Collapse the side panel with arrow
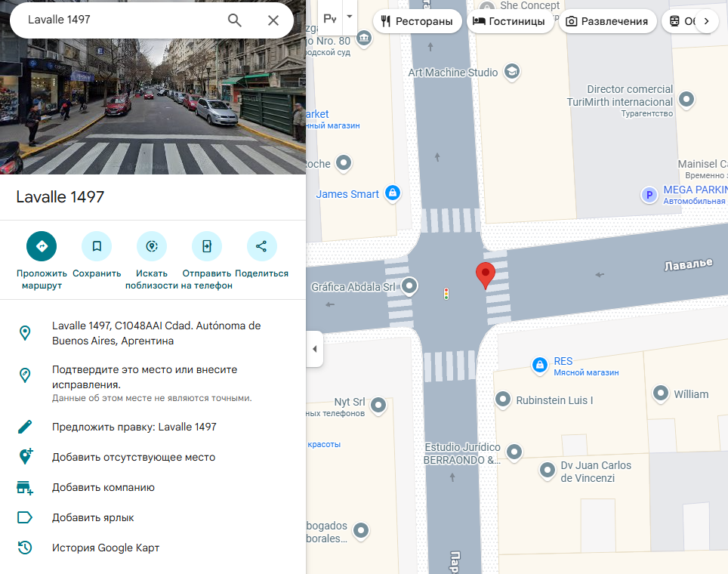This screenshot has height=574, width=728. (x=314, y=350)
